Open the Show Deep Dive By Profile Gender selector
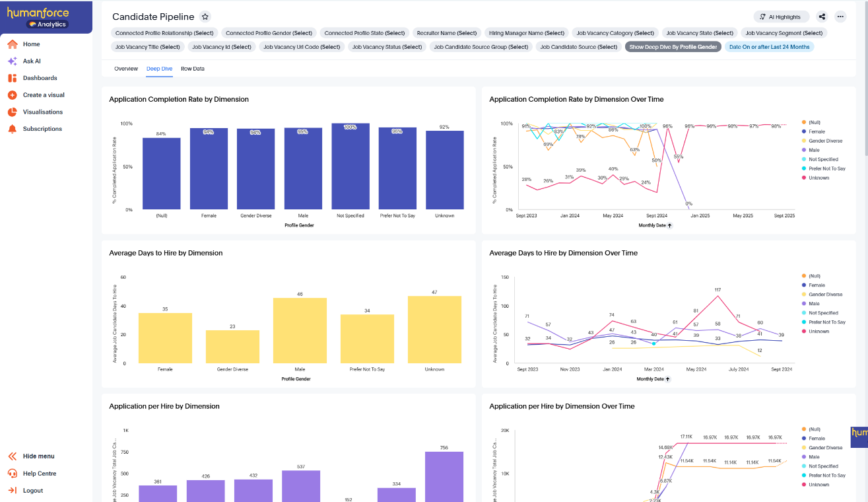This screenshot has height=502, width=868. pyautogui.click(x=673, y=47)
